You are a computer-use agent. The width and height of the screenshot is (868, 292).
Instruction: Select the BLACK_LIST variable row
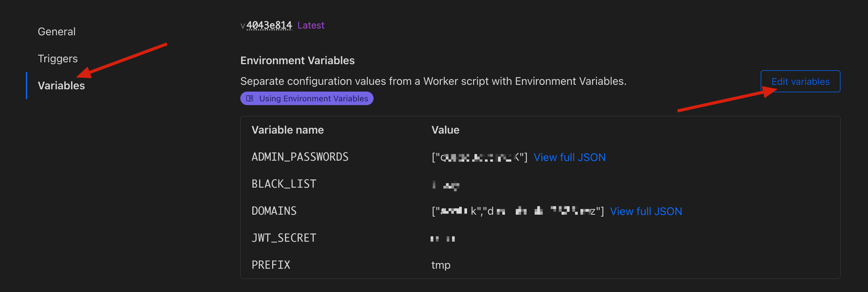click(x=283, y=184)
